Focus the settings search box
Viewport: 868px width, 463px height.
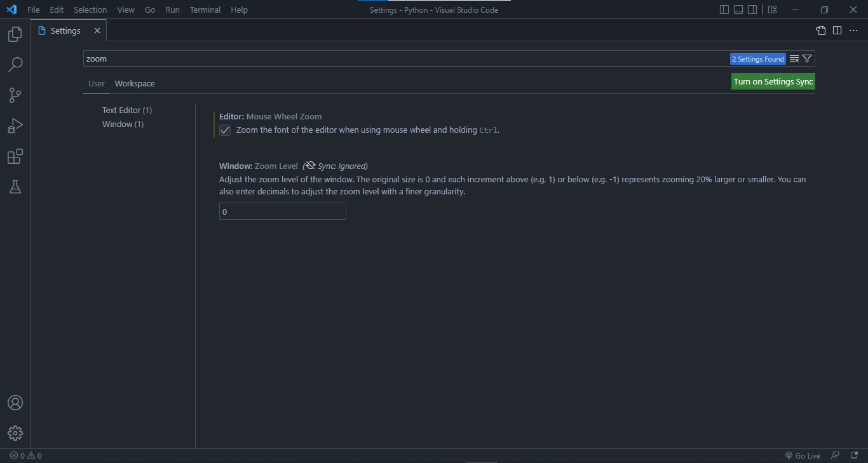(407, 58)
